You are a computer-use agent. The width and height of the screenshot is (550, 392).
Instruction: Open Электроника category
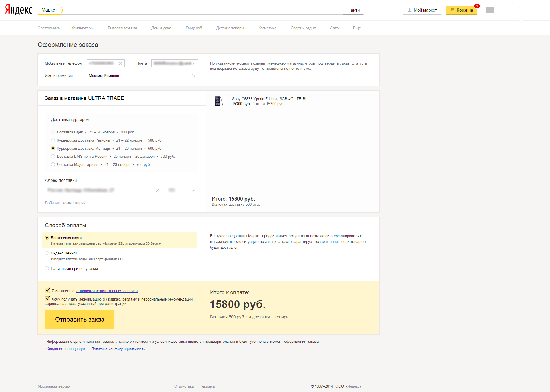click(49, 28)
